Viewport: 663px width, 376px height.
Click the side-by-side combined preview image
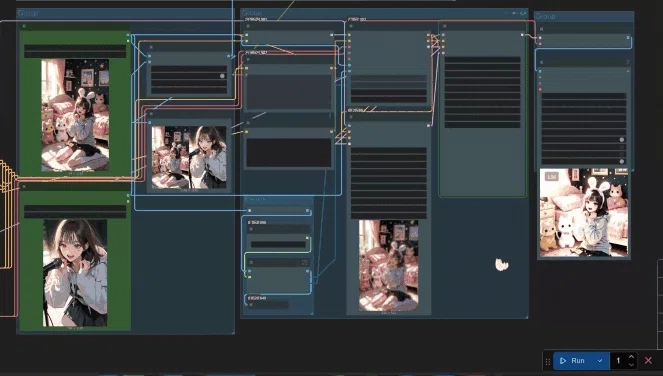[189, 157]
